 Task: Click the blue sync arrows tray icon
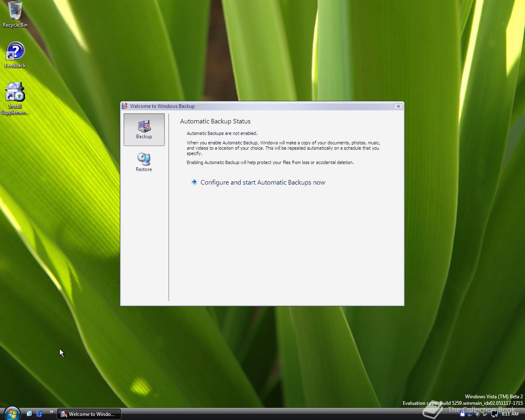pos(470,414)
